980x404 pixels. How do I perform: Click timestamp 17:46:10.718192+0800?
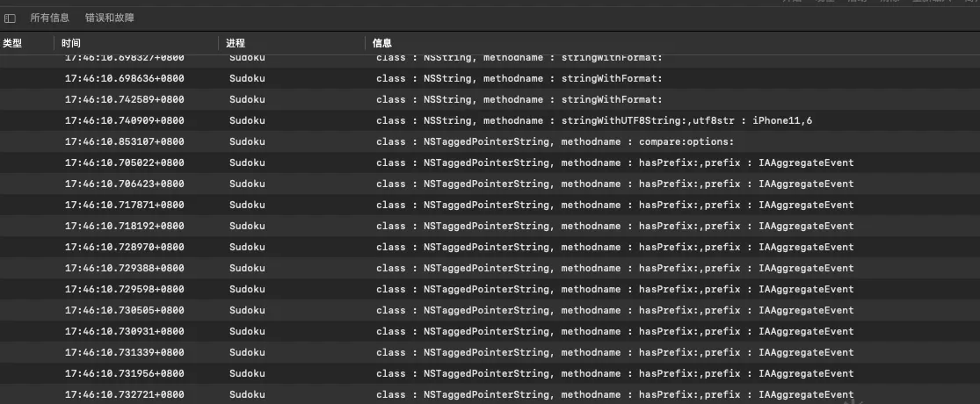tap(125, 226)
